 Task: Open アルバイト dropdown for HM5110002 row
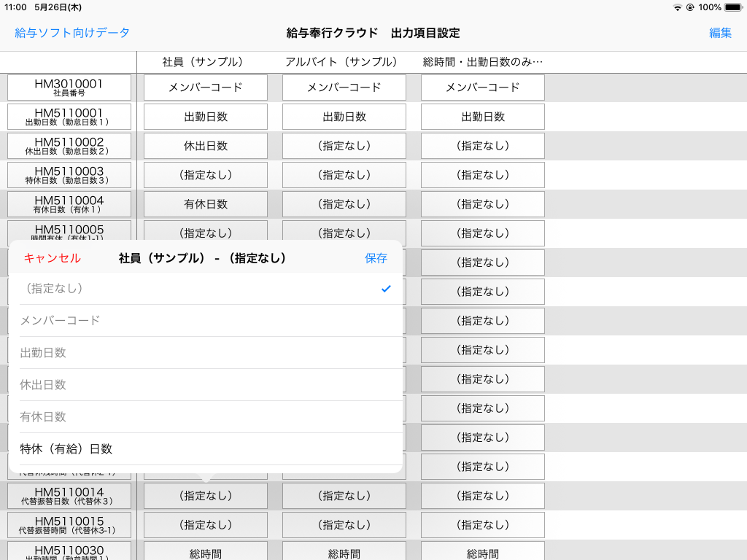pos(344,146)
